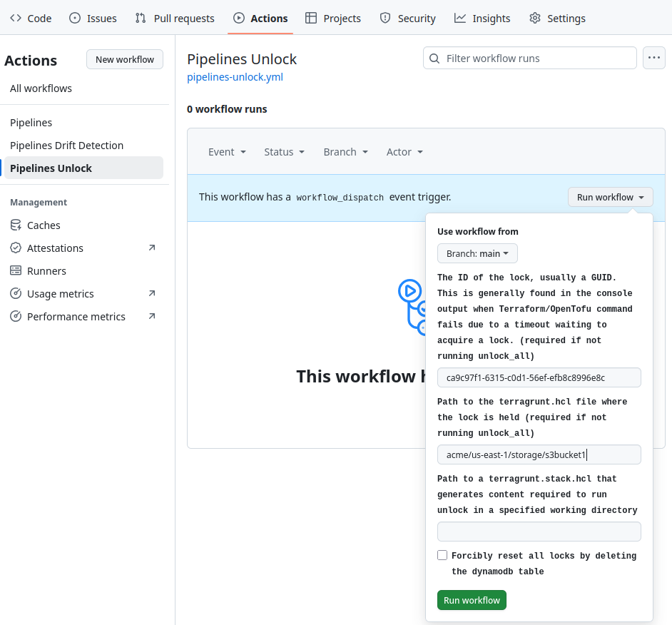The image size is (672, 625).
Task: Click the New workflow button
Action: 125,59
